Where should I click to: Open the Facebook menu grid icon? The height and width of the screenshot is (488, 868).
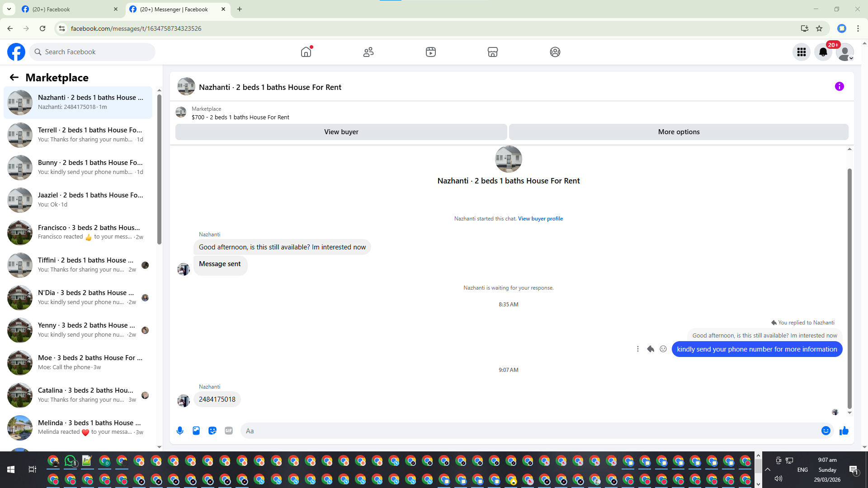[x=802, y=52]
